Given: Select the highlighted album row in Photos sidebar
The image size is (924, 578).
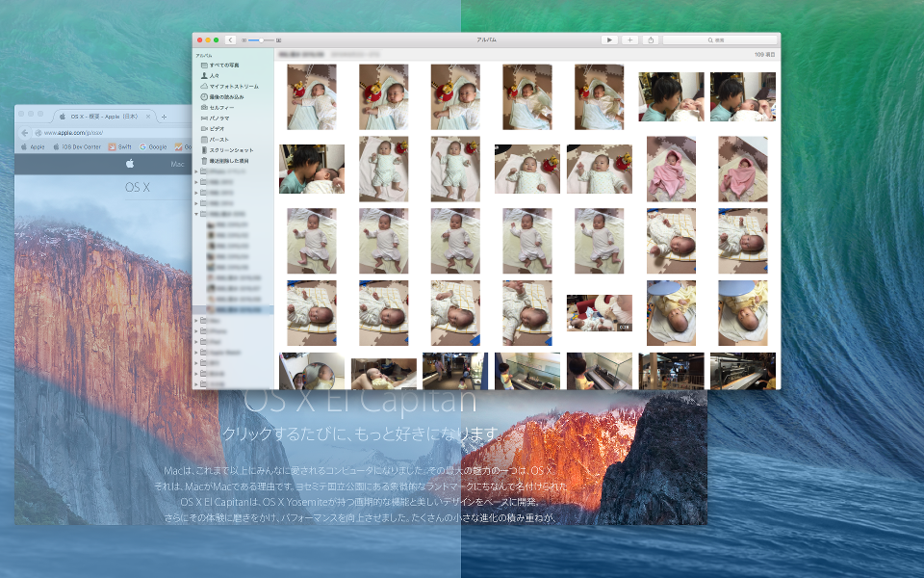Looking at the screenshot, I should coord(233,309).
